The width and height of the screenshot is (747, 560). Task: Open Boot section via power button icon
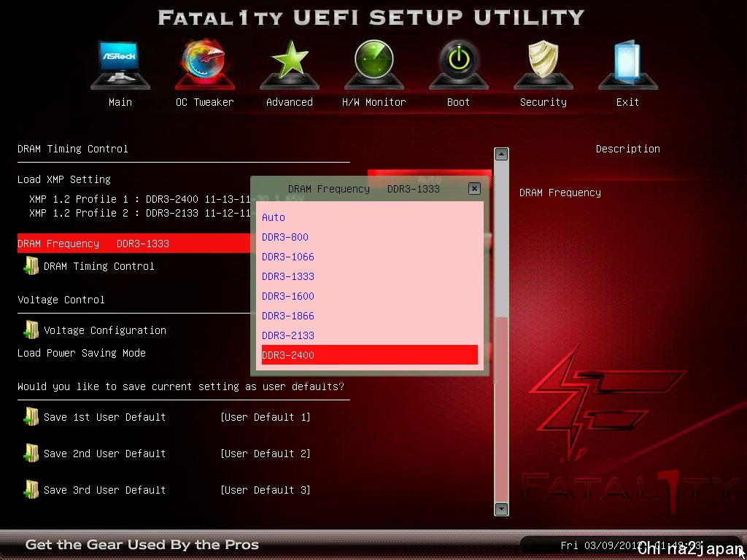click(459, 65)
